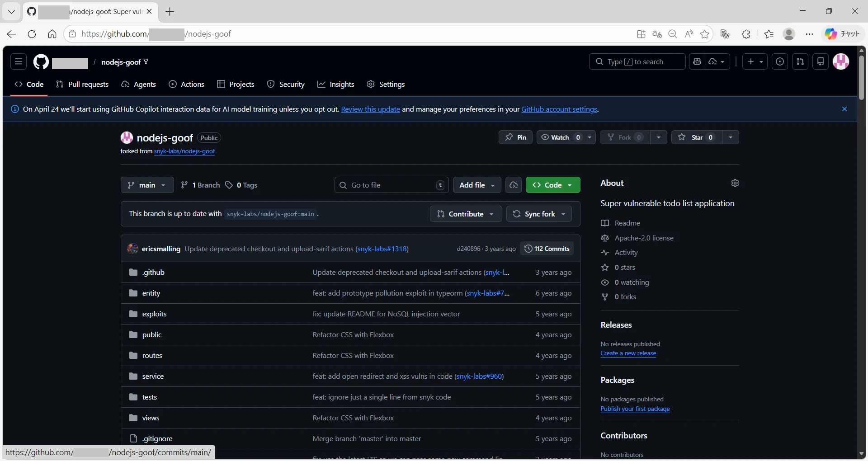Viewport: 868px width, 461px height.
Task: Open the exploits folder icon
Action: (x=133, y=314)
